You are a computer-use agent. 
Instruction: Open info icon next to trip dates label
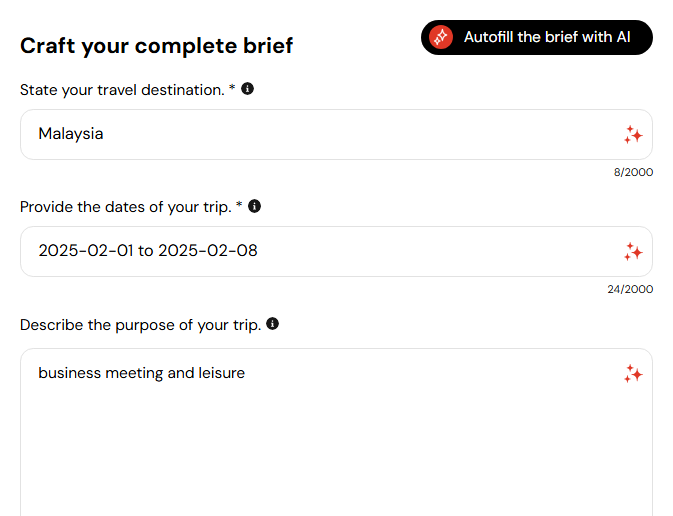255,206
